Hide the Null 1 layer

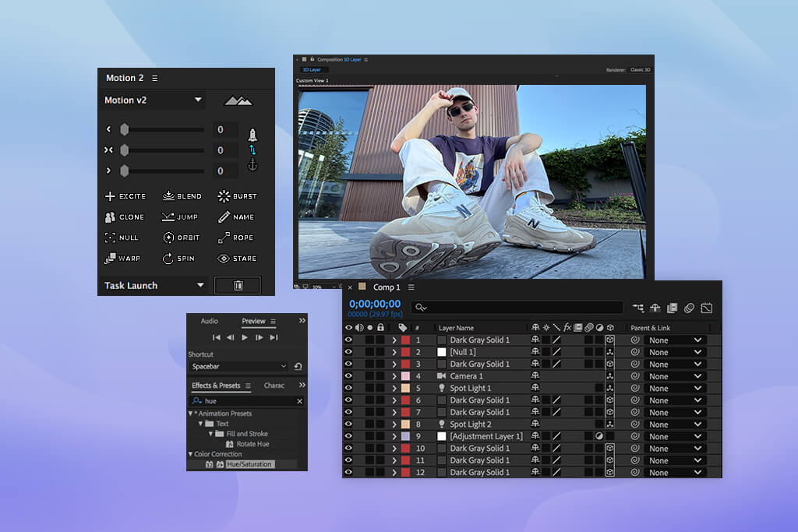348,352
